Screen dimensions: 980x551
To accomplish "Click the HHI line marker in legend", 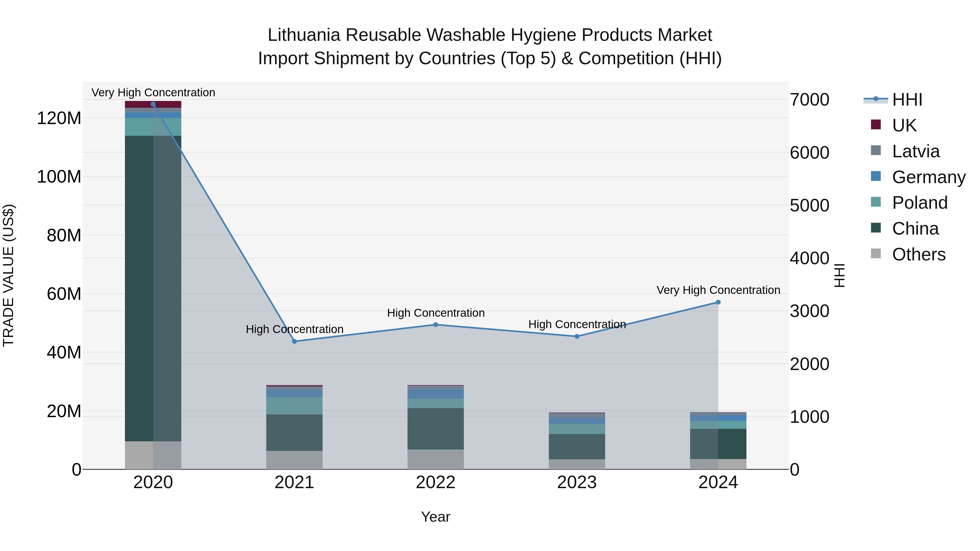I will coord(876,99).
